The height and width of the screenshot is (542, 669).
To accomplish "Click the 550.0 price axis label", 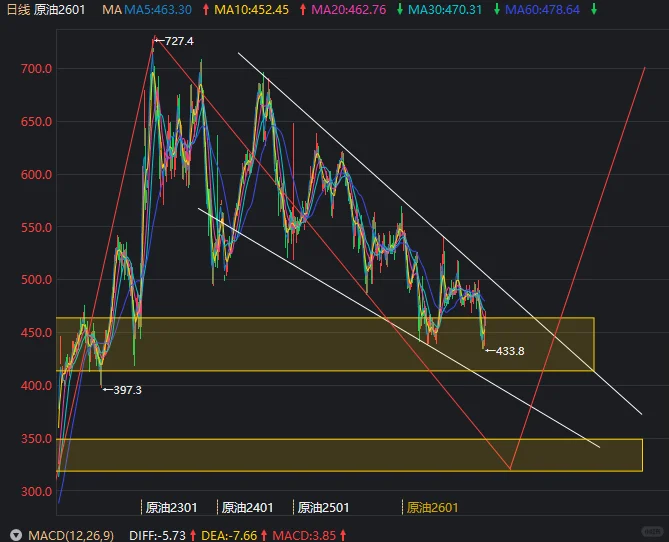I will pos(37,227).
